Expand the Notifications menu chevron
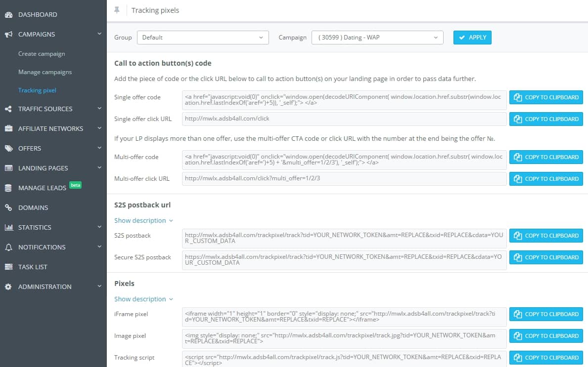588x367 pixels. pos(99,246)
